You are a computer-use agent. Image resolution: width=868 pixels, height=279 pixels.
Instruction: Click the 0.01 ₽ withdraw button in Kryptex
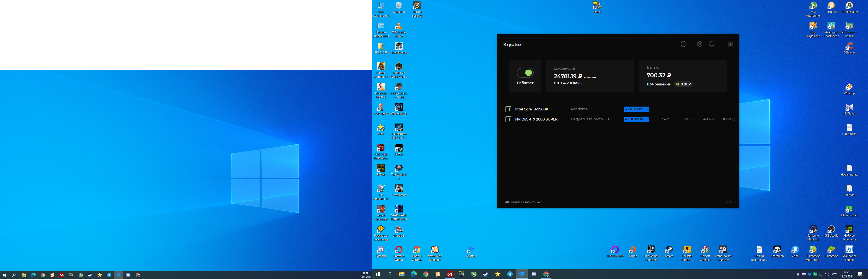pos(683,84)
